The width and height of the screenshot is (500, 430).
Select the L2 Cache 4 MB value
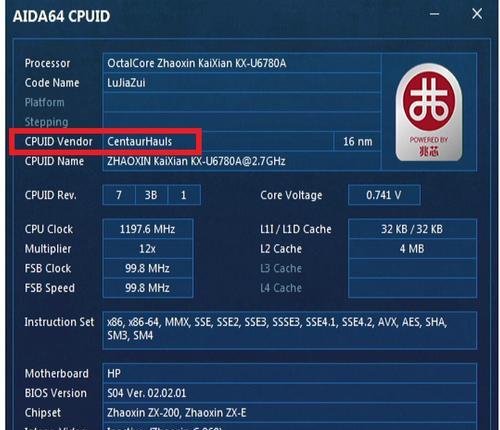coord(412,249)
